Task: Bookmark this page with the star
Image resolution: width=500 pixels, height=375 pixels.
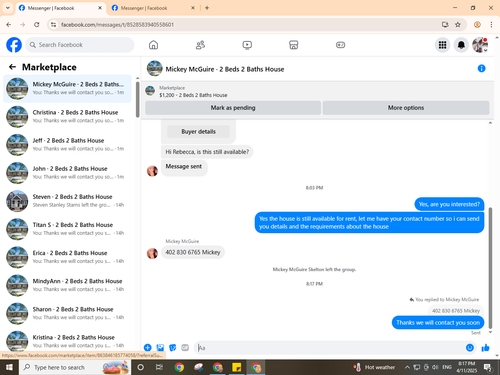Action: (458, 24)
